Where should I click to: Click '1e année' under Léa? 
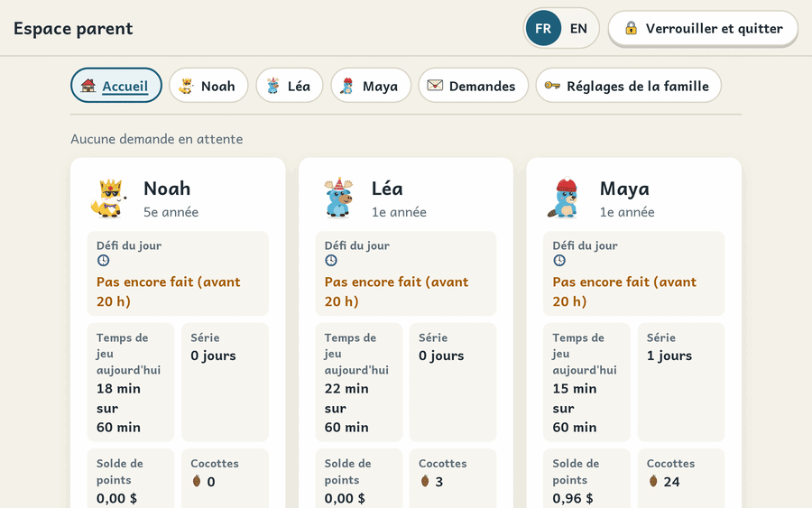tap(399, 212)
